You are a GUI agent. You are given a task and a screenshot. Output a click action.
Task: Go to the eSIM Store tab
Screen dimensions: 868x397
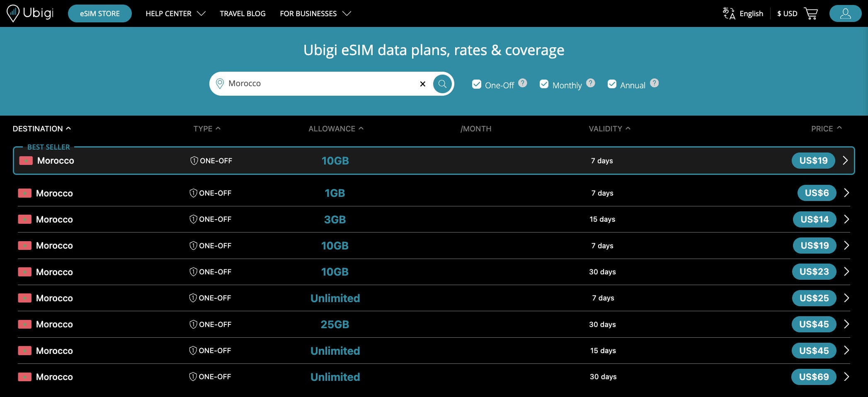[100, 13]
